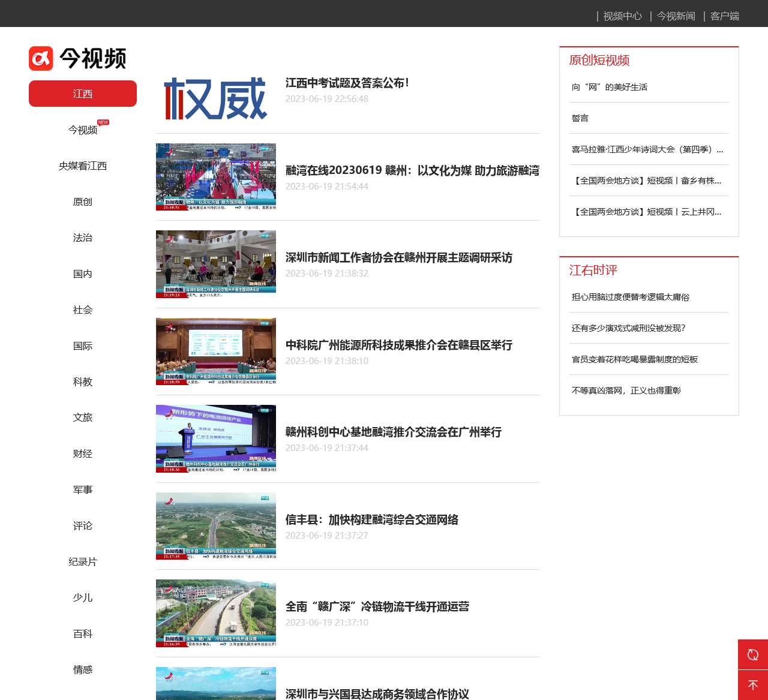This screenshot has width=768, height=700.
Task: Click the 今视频 logo icon
Action: click(41, 59)
